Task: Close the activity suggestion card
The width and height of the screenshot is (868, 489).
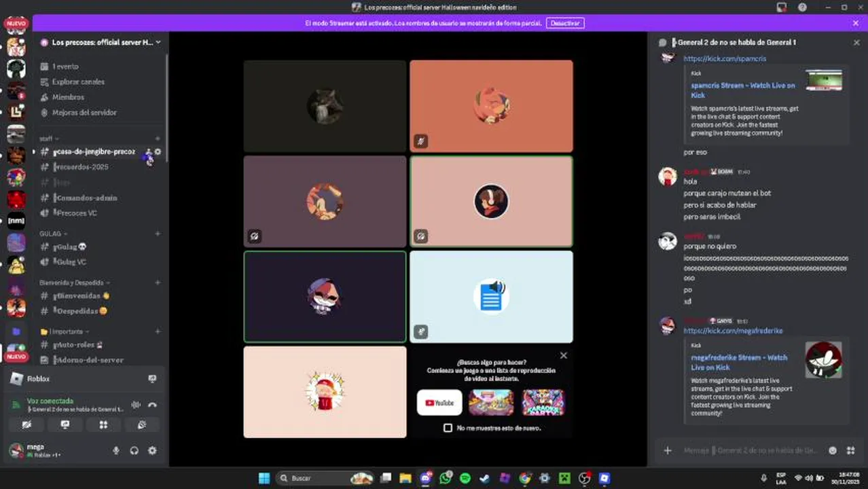Action: click(563, 355)
